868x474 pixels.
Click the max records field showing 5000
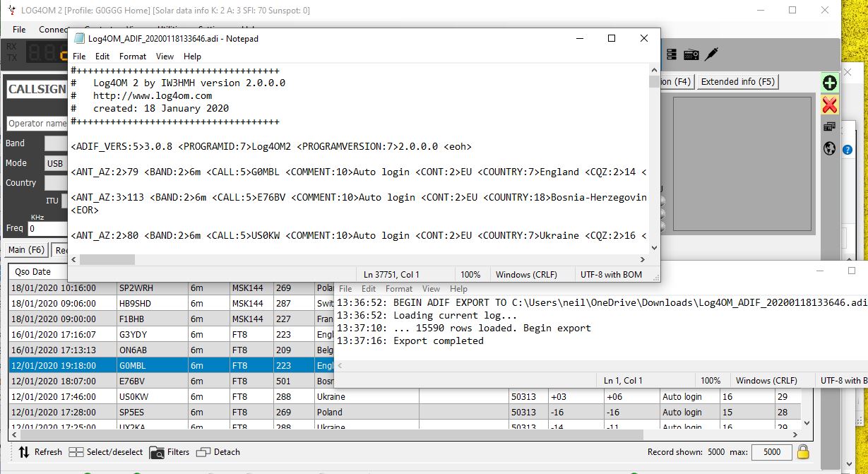coord(771,452)
